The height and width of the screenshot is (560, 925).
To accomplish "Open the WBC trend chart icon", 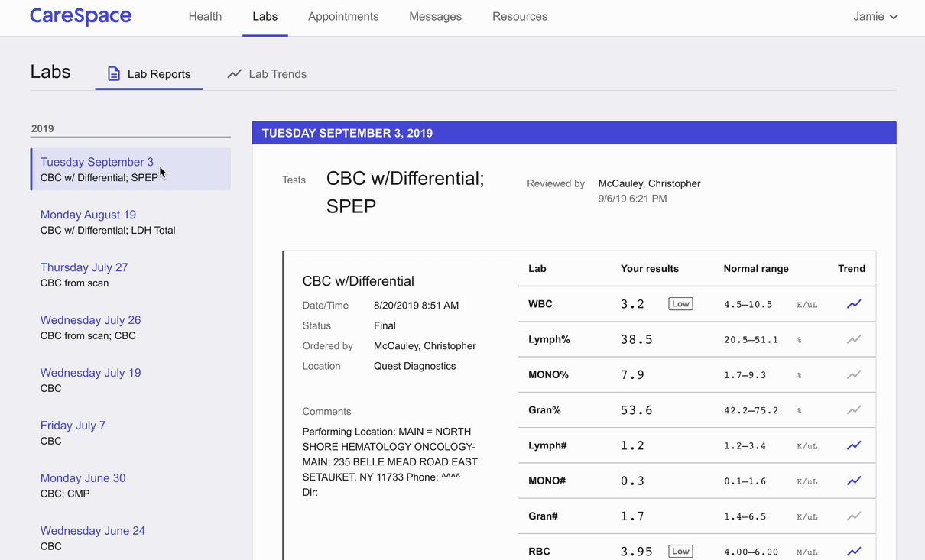I will (854, 304).
